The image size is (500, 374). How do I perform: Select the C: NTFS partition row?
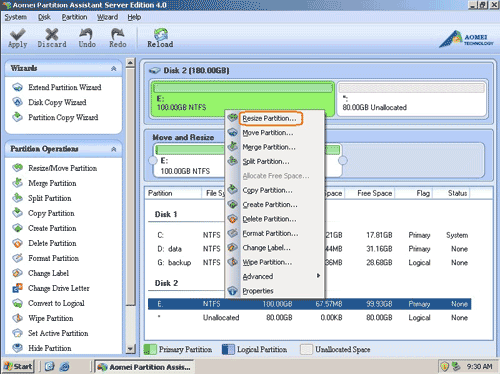[309, 235]
